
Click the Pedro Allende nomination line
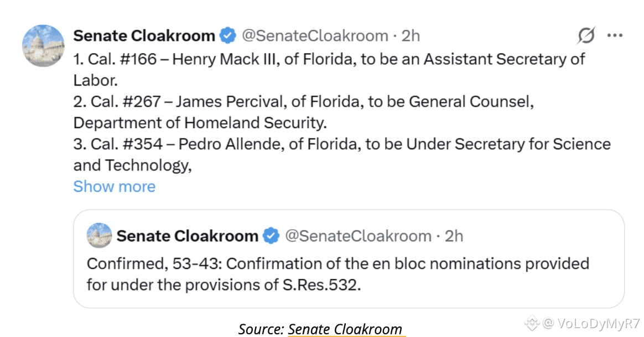pyautogui.click(x=341, y=144)
